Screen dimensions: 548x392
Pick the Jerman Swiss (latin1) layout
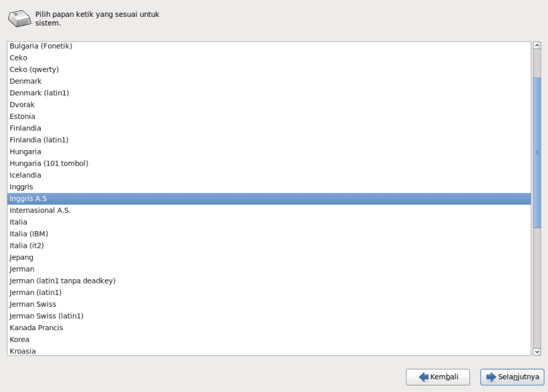tap(47, 316)
